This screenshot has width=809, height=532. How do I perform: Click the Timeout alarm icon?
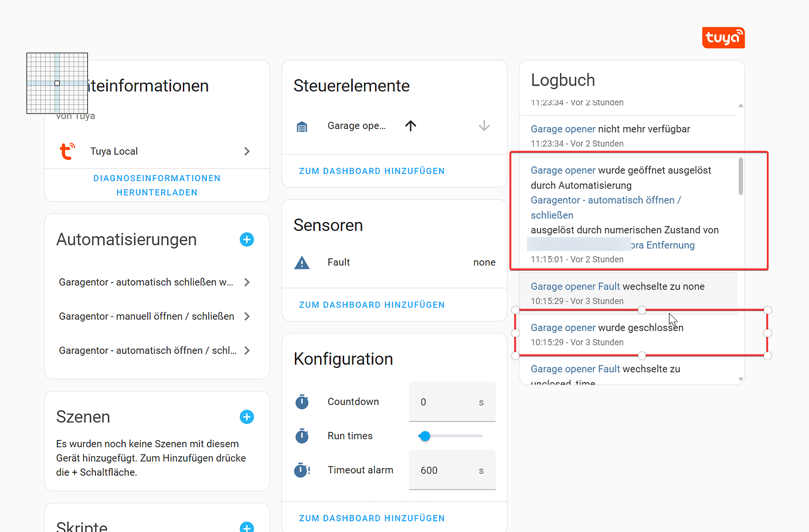coord(301,470)
